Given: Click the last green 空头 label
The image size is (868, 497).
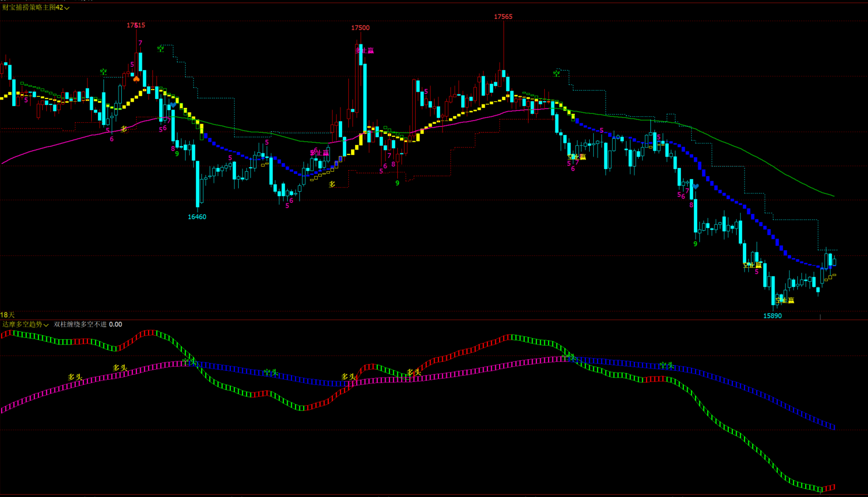Looking at the screenshot, I should pyautogui.click(x=667, y=365).
